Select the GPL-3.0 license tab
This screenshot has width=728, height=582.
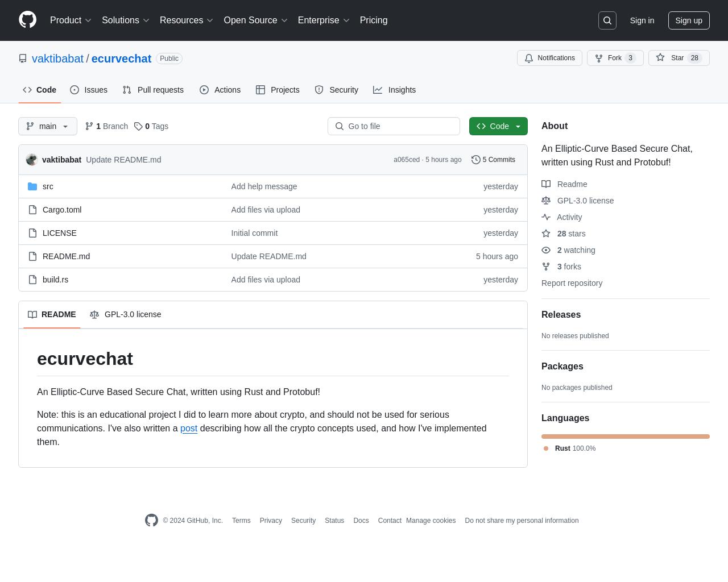click(126, 314)
